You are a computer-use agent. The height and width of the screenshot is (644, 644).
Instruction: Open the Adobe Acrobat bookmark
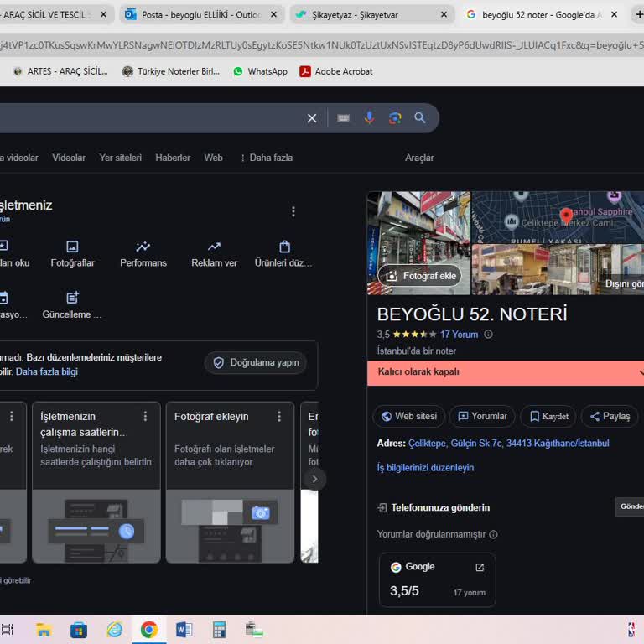coord(336,71)
